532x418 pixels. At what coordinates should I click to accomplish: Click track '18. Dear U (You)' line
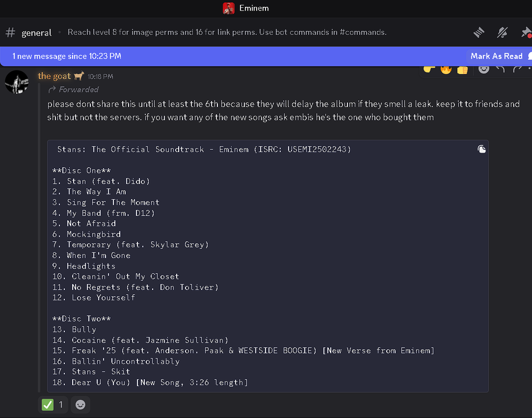(x=150, y=382)
